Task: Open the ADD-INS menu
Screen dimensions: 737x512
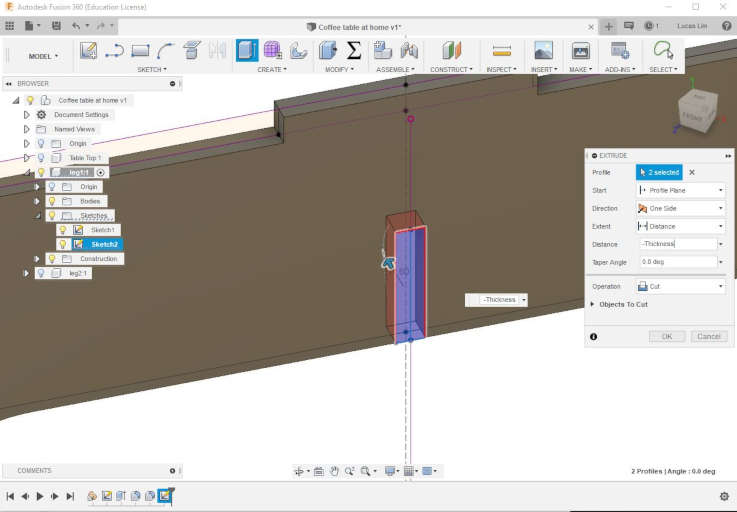Action: (619, 70)
